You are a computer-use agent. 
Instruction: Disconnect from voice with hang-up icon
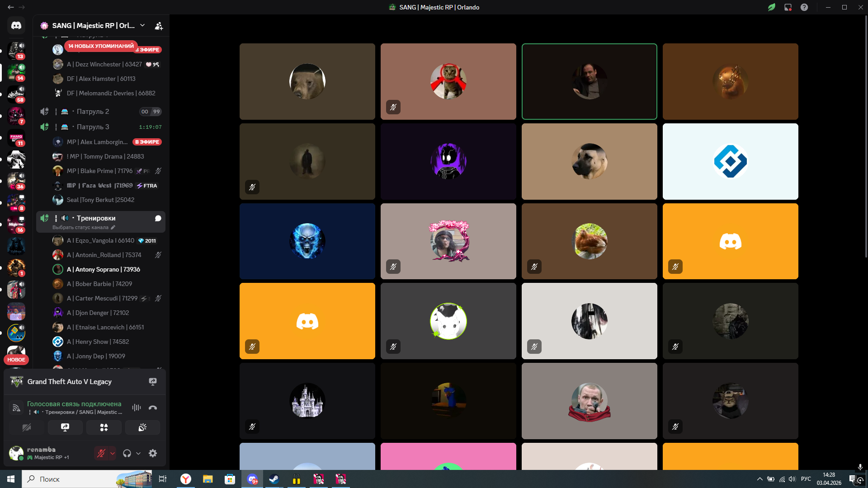coord(153,408)
